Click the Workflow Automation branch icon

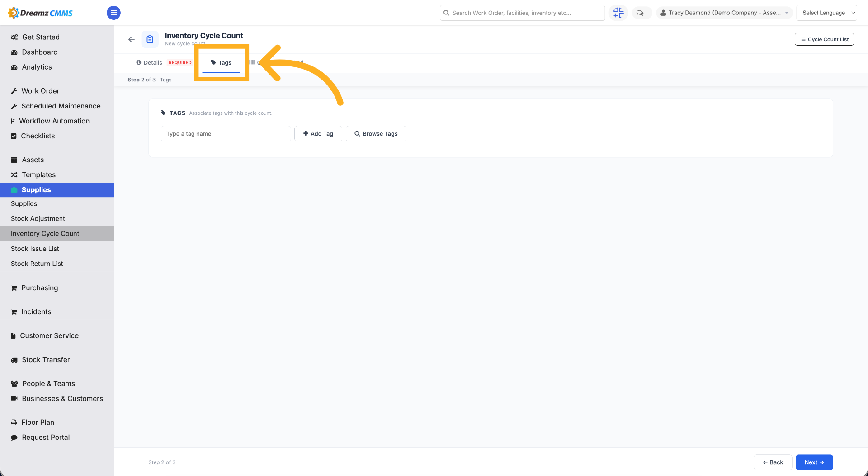coord(13,121)
